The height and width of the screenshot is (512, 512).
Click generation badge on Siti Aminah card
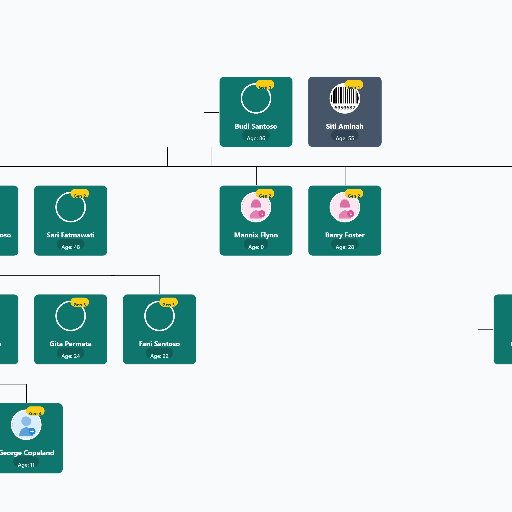point(354,85)
